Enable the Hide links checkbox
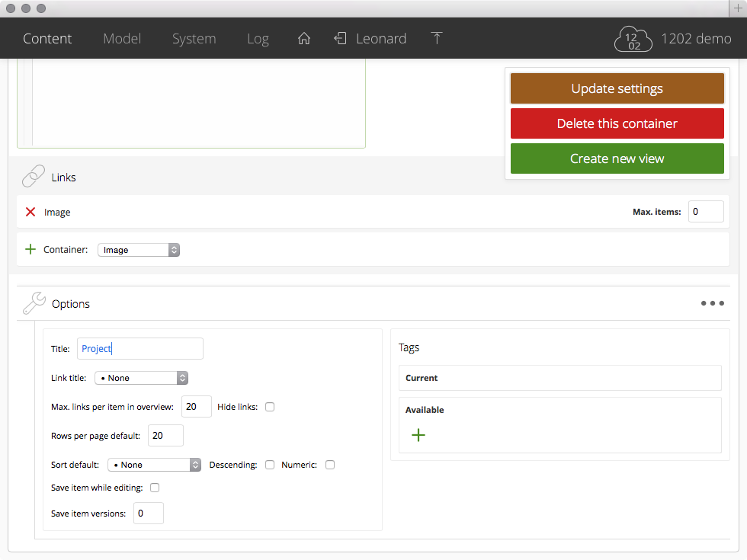 pyautogui.click(x=270, y=407)
